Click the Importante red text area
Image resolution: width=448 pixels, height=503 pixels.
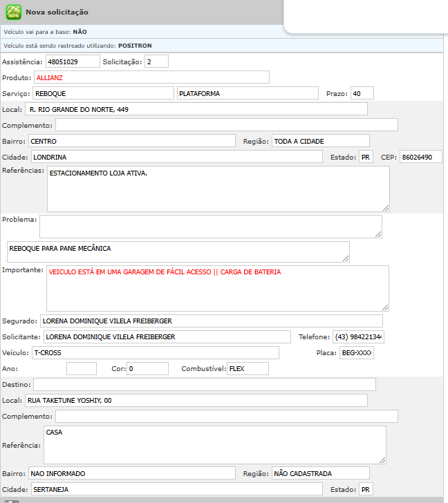pyautogui.click(x=217, y=288)
